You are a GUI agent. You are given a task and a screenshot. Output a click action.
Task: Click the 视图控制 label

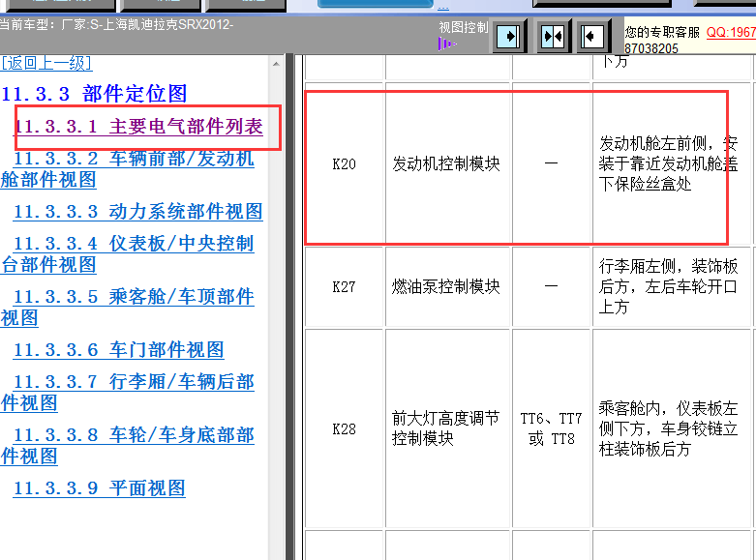[x=464, y=27]
